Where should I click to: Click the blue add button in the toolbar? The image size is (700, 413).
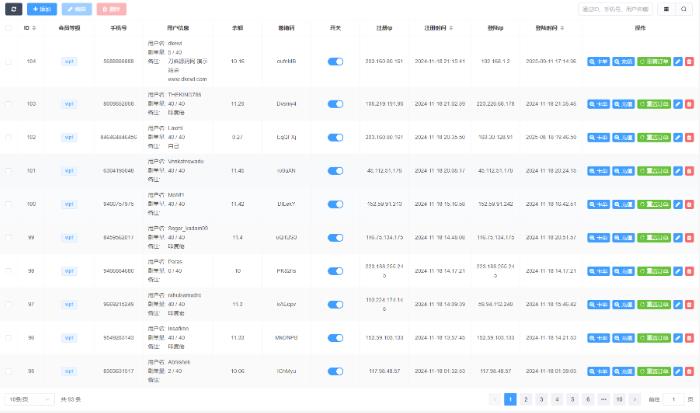point(41,8)
